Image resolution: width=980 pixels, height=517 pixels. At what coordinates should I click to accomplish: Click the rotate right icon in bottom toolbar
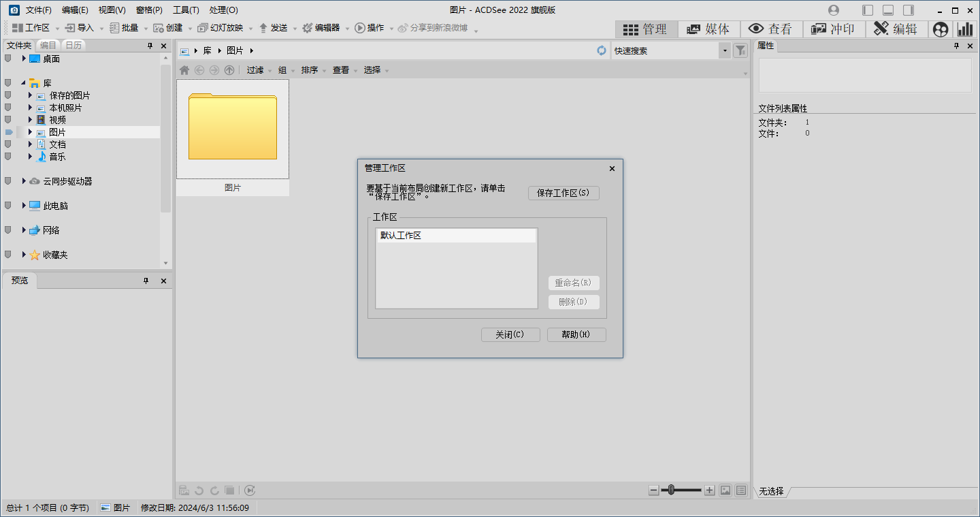coord(214,490)
